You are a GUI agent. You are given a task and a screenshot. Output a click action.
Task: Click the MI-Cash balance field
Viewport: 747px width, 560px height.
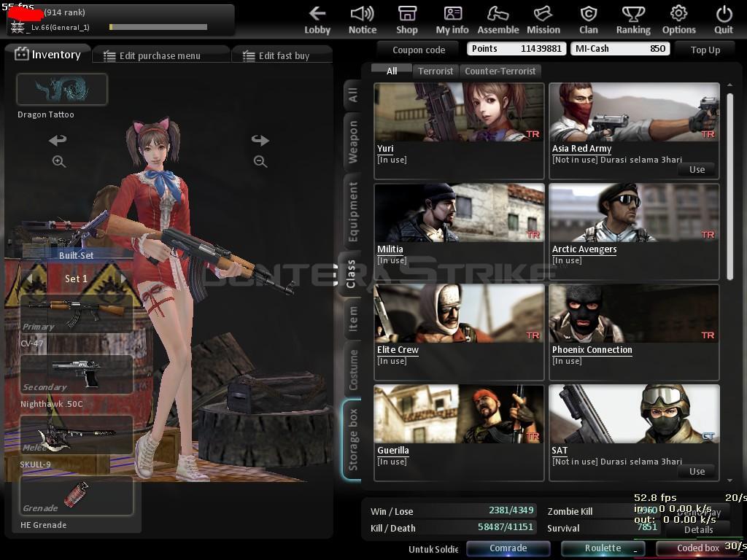(620, 49)
